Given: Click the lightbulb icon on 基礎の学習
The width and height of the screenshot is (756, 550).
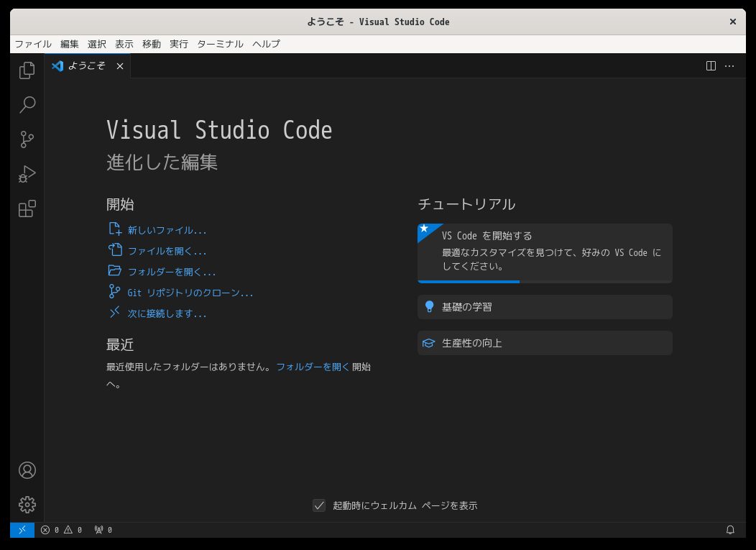Looking at the screenshot, I should coord(429,307).
